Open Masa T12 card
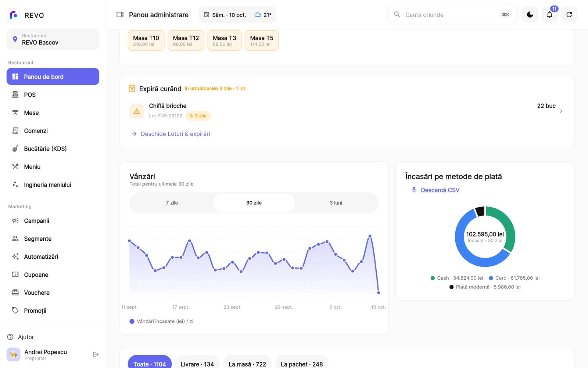Screen dimensions: 588x368 186,40
